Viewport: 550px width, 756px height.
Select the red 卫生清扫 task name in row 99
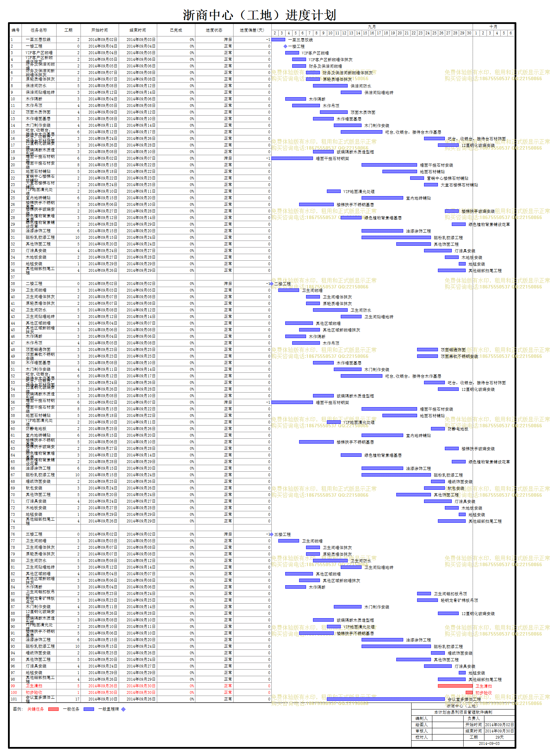click(34, 686)
